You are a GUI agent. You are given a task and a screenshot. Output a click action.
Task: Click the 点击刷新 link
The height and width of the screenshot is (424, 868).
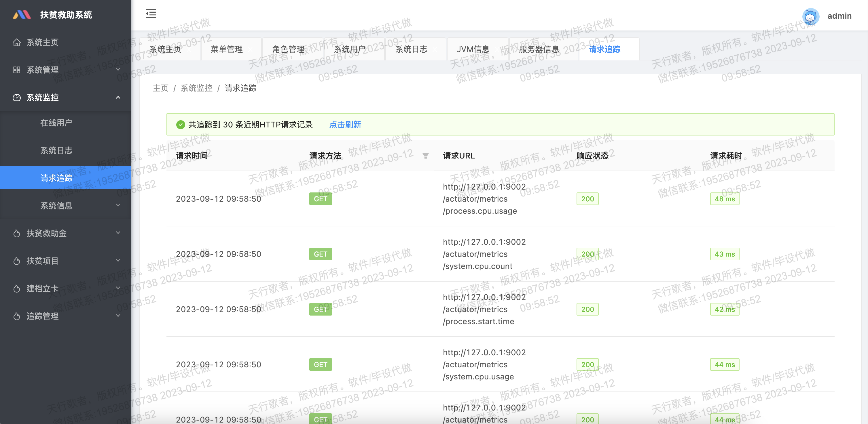pyautogui.click(x=345, y=125)
